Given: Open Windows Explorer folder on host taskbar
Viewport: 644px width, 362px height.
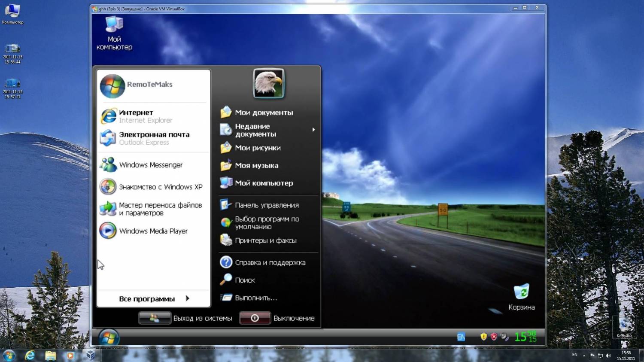Looking at the screenshot, I should (50, 355).
